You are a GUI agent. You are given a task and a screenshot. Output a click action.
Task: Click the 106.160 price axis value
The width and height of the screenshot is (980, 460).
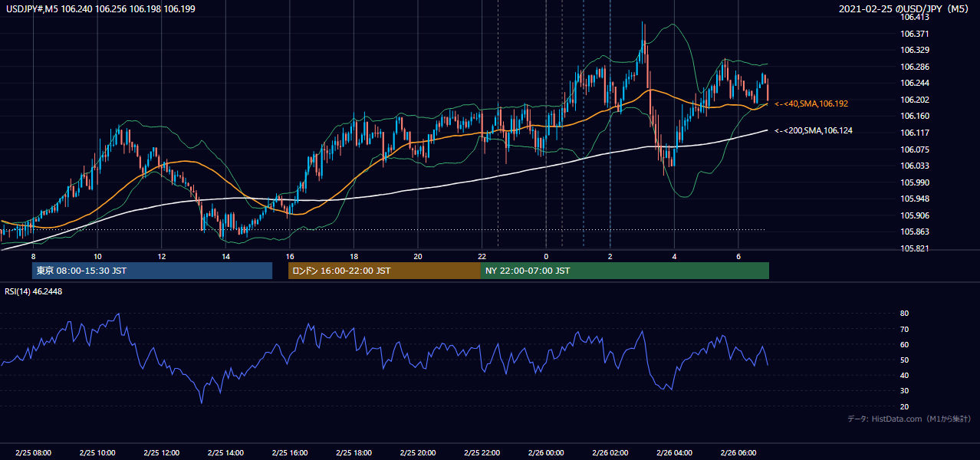(x=915, y=117)
